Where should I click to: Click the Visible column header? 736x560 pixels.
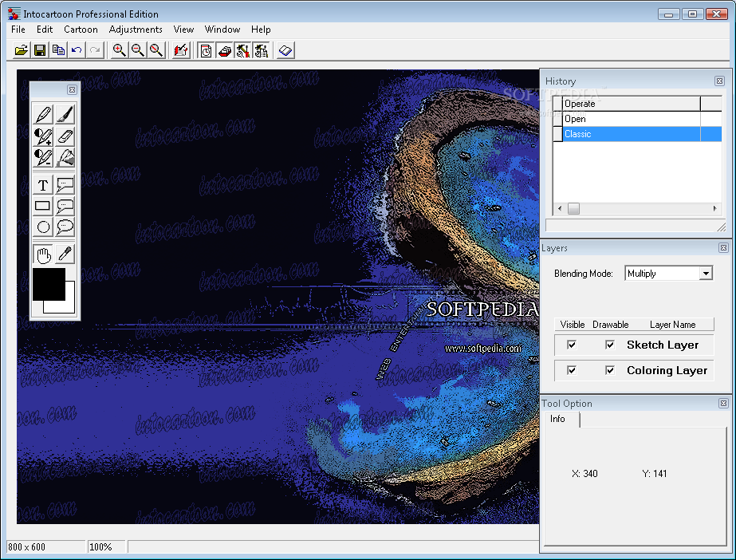[x=573, y=325]
